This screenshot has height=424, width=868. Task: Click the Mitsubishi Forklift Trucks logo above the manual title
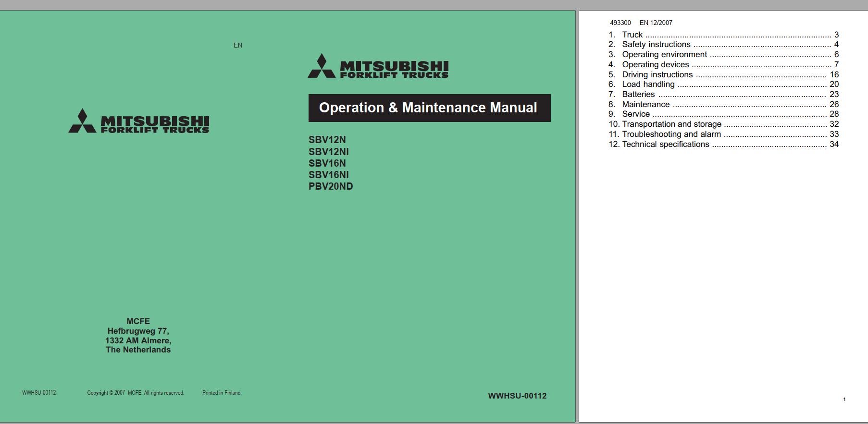pos(378,66)
